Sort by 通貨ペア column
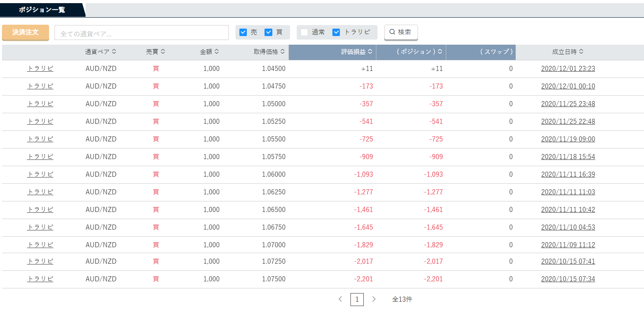The height and width of the screenshot is (317, 644). coord(101,52)
